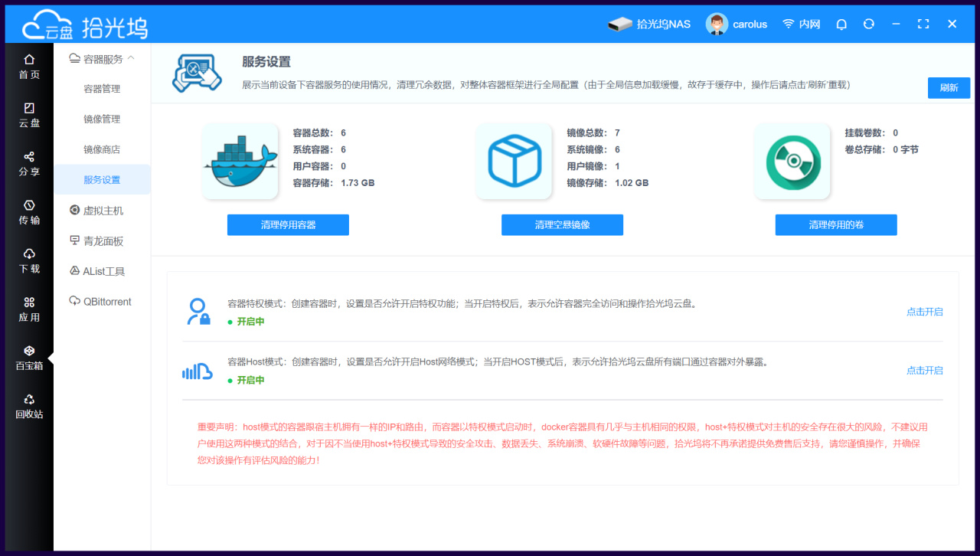This screenshot has width=980, height=556.
Task: Click the privileged mode user-lock icon
Action: [x=198, y=312]
